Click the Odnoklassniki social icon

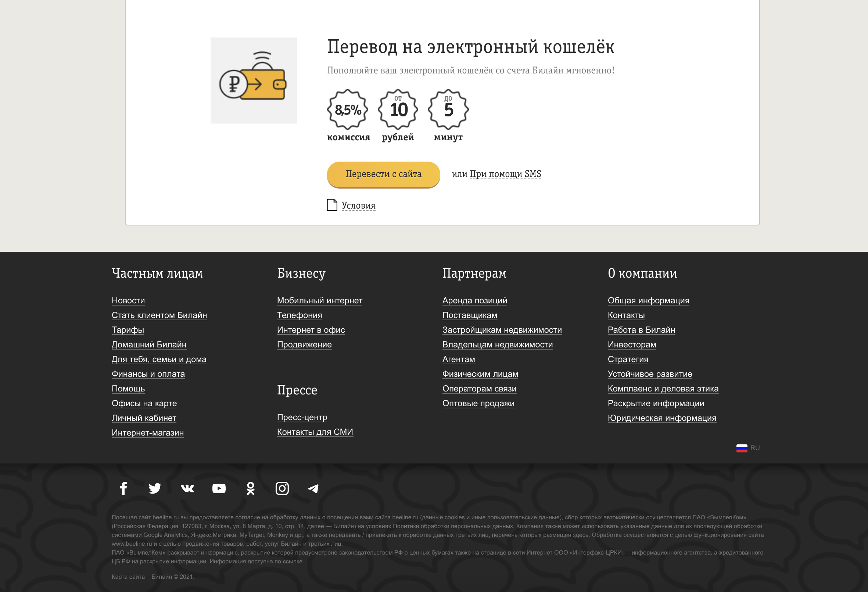click(x=250, y=488)
